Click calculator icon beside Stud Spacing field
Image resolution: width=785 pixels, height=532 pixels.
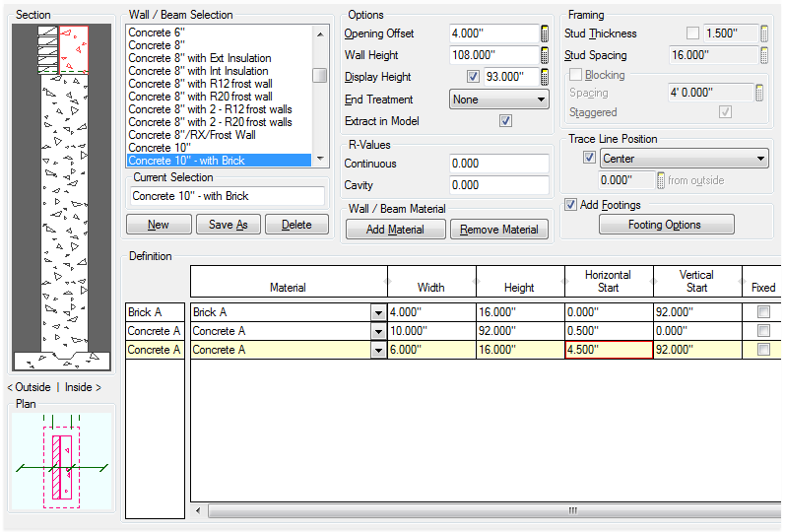point(763,55)
